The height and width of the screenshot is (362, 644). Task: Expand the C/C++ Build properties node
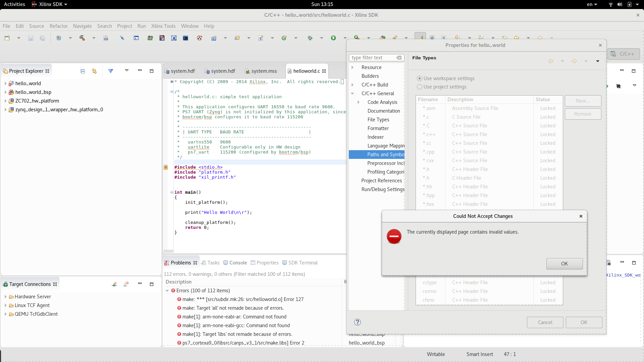point(353,85)
